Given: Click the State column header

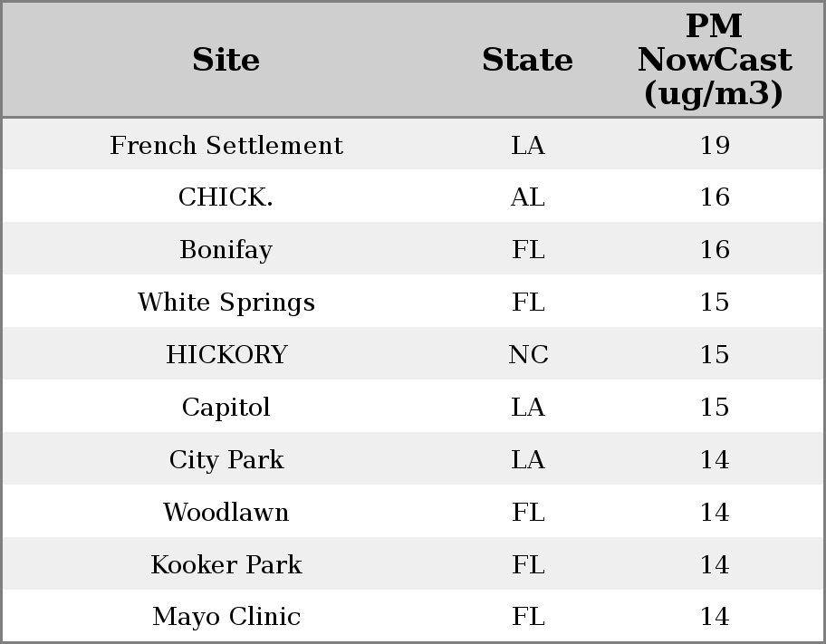Looking at the screenshot, I should click(527, 60).
